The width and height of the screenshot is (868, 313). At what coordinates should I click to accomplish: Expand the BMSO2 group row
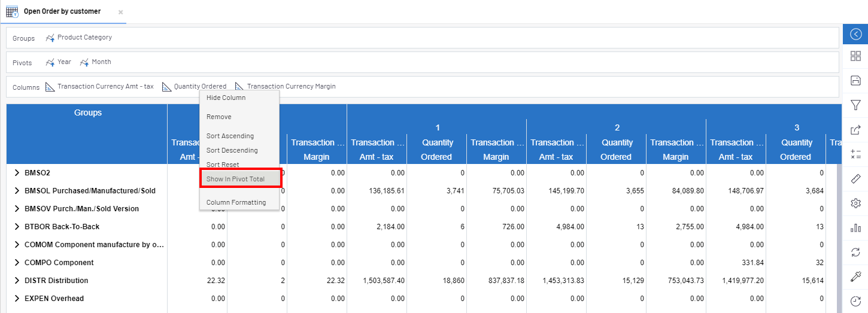(x=17, y=173)
